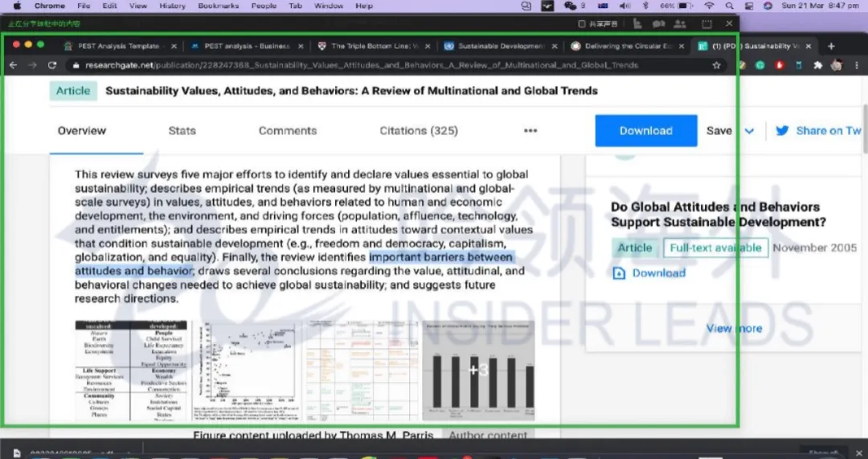Click the blue Download button

pyautogui.click(x=645, y=130)
